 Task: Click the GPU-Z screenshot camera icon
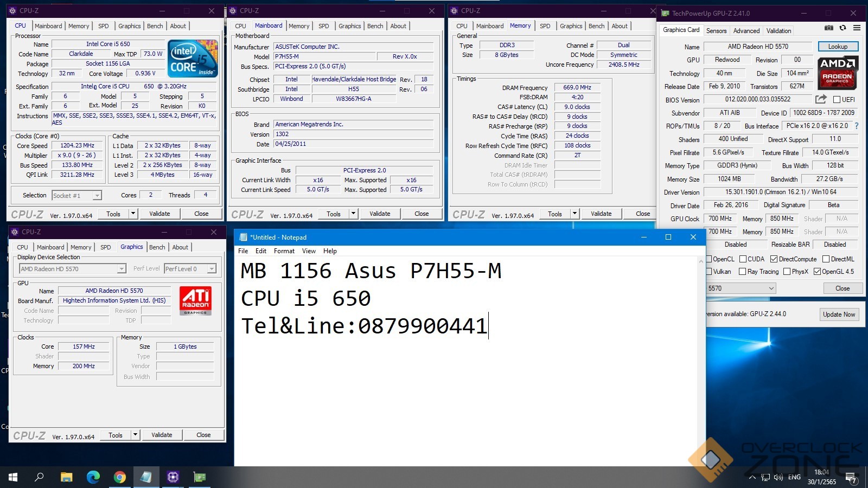pyautogui.click(x=828, y=28)
